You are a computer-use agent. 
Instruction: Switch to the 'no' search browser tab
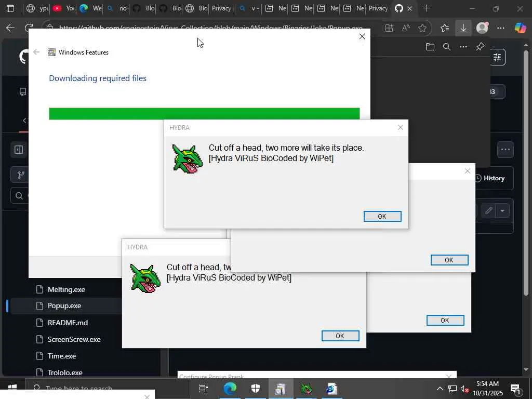(117, 8)
